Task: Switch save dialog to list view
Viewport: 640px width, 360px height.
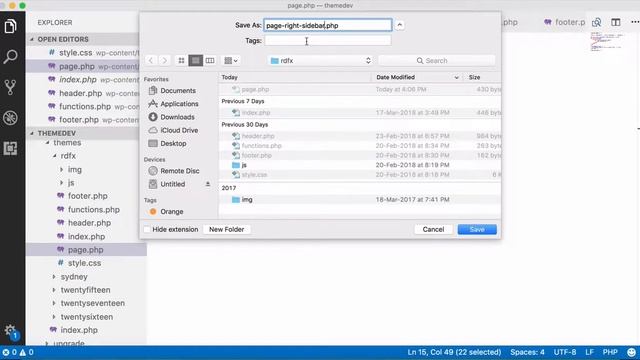Action: 196,60
